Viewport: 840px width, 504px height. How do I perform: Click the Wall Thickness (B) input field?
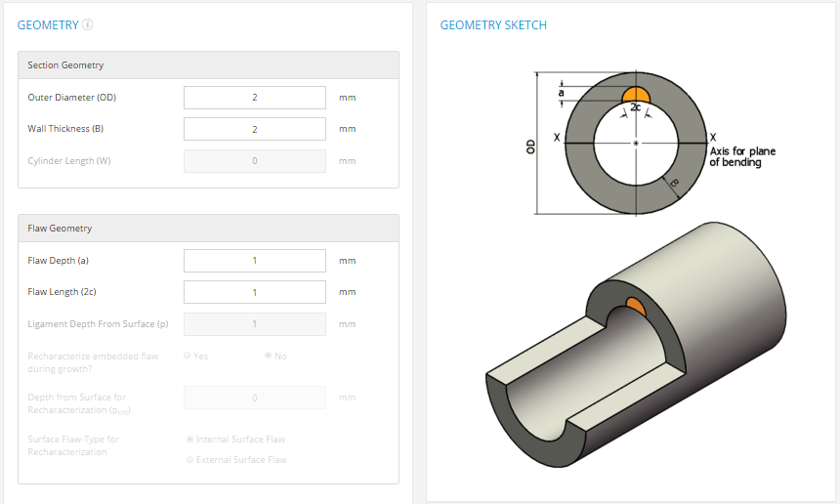click(255, 129)
